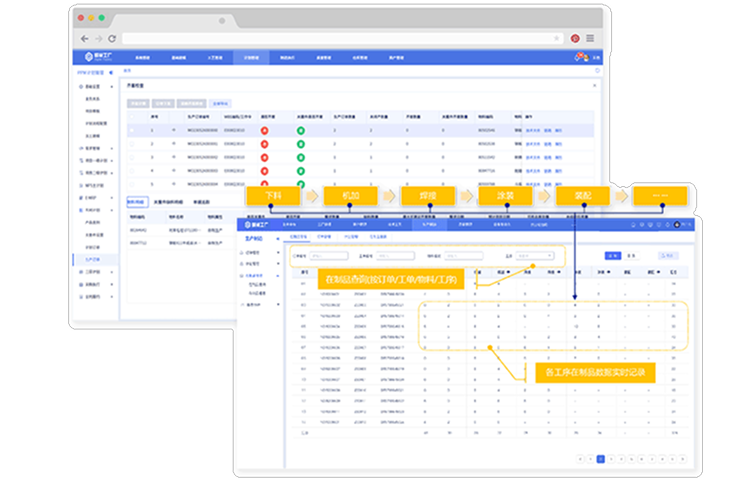
Task: Toggle the select-all checkbox in table header
Action: [132, 117]
